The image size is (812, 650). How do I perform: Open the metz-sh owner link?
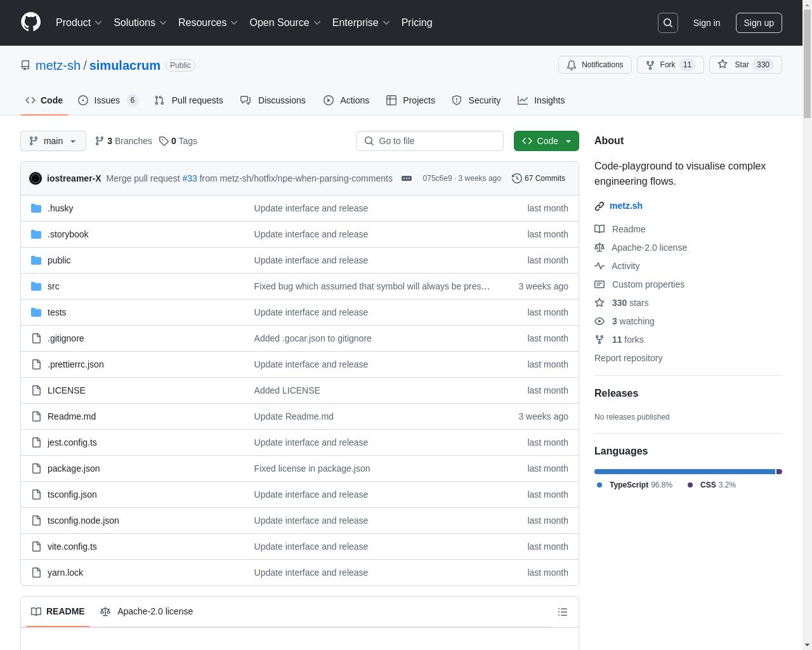58,65
